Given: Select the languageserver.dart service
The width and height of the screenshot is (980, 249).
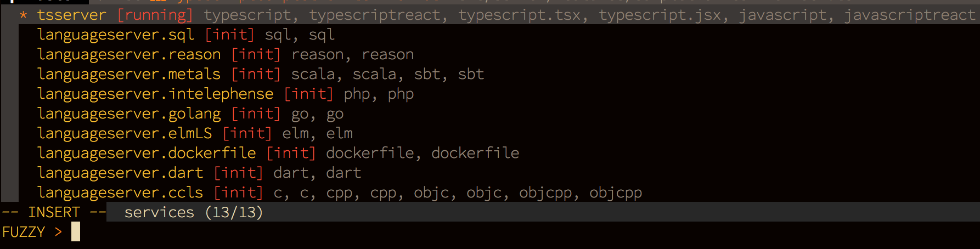Looking at the screenshot, I should [499, 173].
